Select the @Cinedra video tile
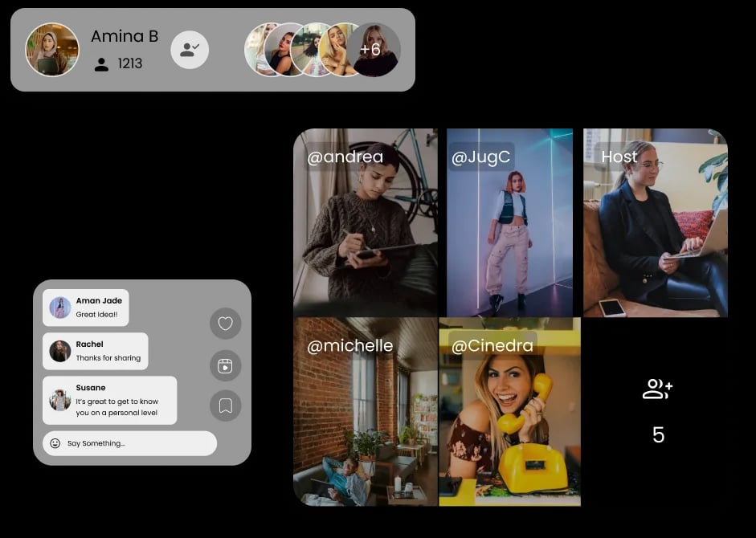 click(x=509, y=411)
